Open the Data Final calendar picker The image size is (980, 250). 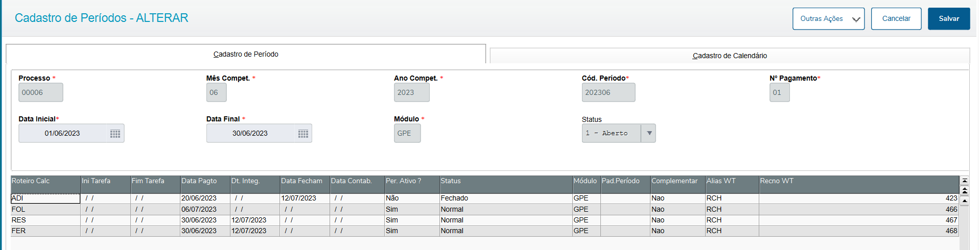tap(303, 134)
